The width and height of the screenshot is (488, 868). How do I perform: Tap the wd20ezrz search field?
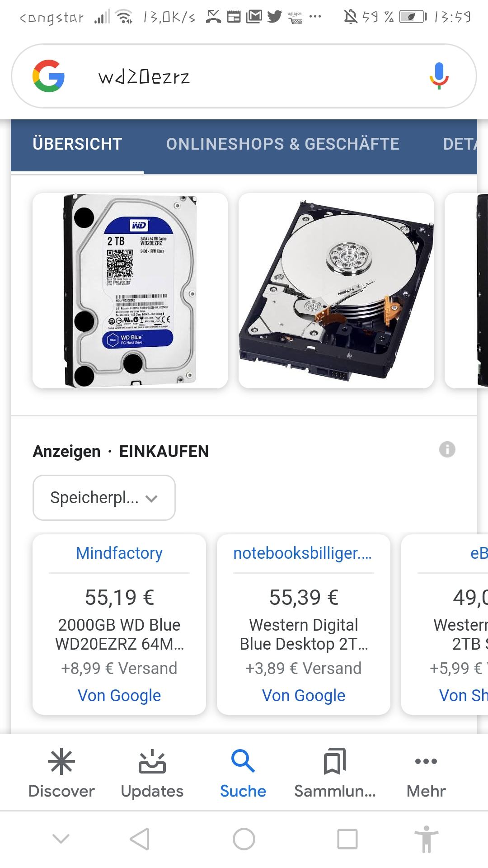click(244, 76)
